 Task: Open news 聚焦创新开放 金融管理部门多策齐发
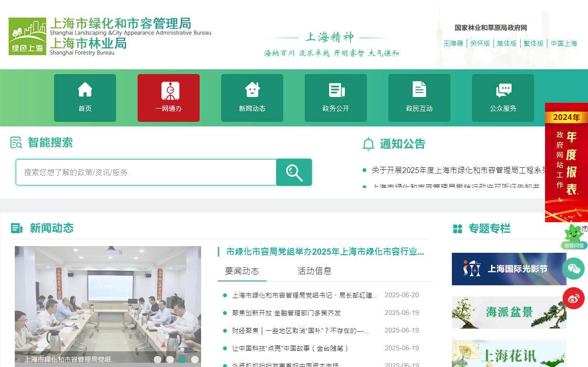[287, 313]
